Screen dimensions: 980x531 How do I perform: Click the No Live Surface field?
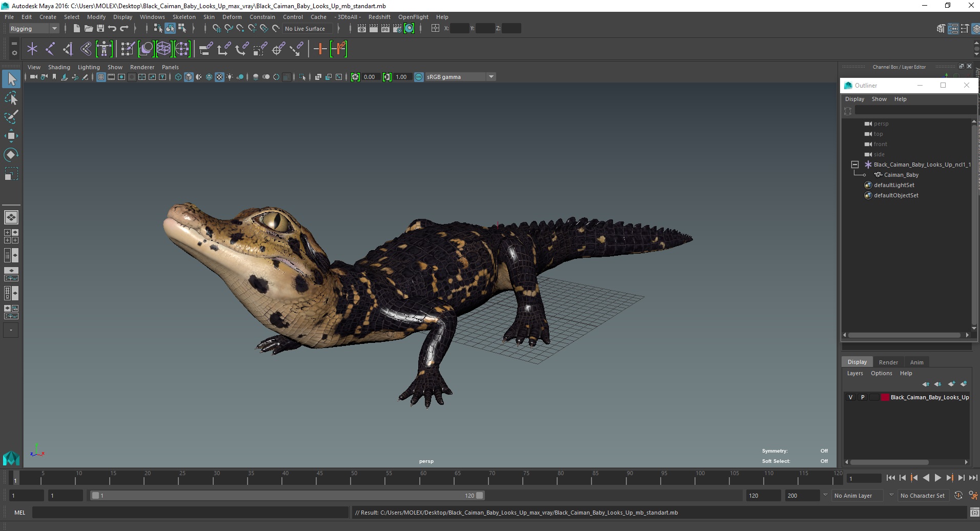point(308,29)
